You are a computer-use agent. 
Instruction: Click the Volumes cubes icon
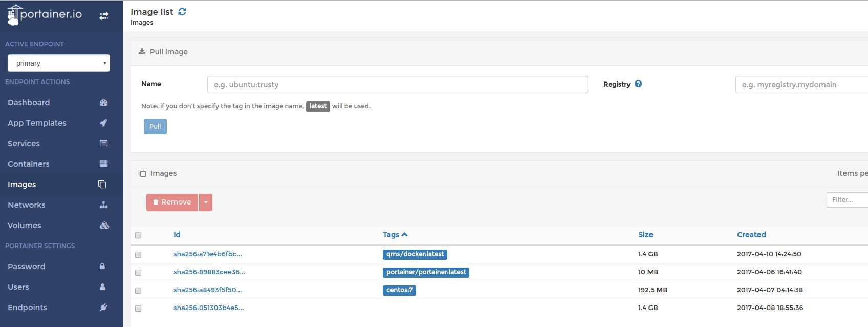(x=104, y=226)
